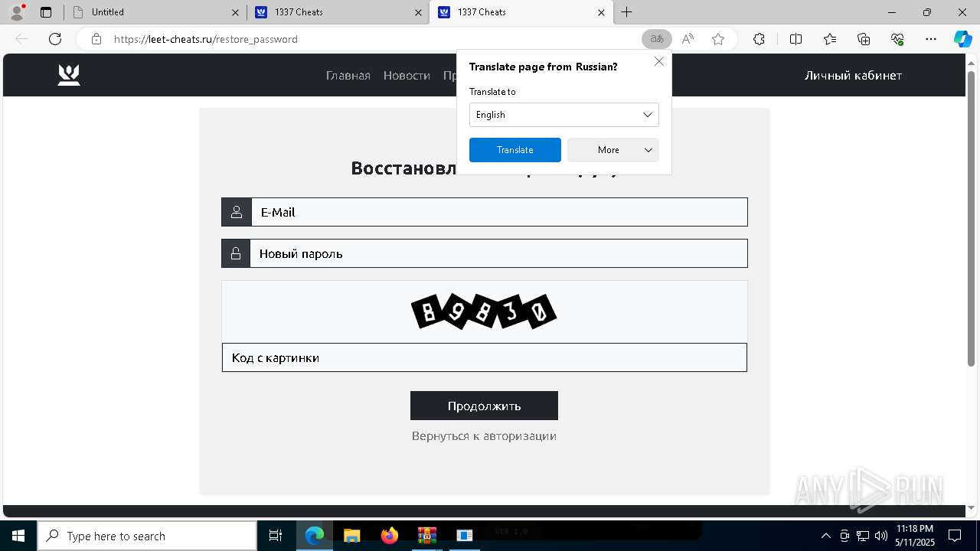Close the translate popup with the X
Screen dimensions: 980x551
pyautogui.click(x=659, y=61)
